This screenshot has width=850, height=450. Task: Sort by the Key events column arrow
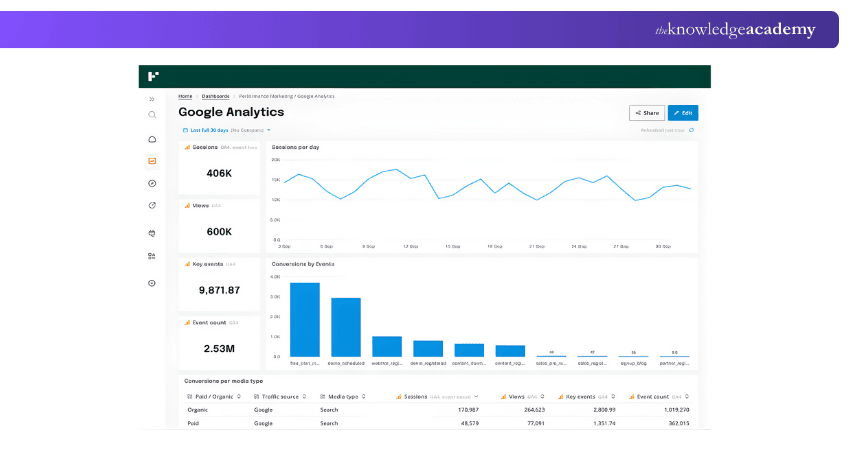pos(613,397)
